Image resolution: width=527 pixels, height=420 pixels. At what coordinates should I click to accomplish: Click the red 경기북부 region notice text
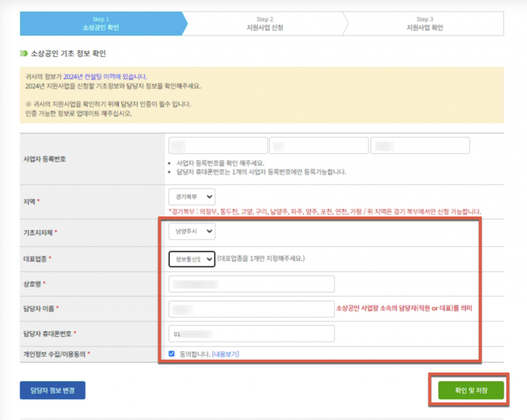click(325, 212)
